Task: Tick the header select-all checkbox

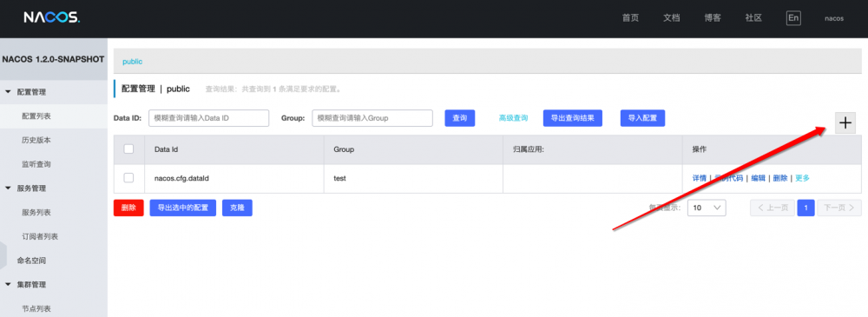Action: coord(128,149)
